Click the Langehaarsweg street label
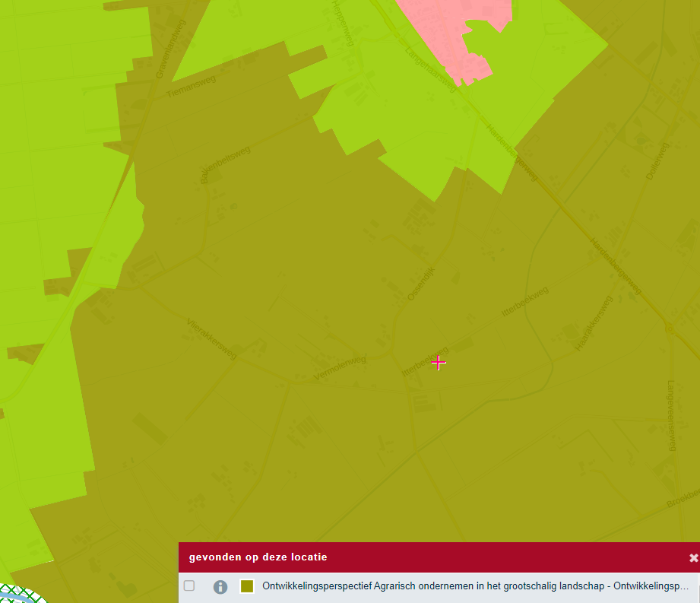Viewport: 700px width, 603px height. pos(431,70)
